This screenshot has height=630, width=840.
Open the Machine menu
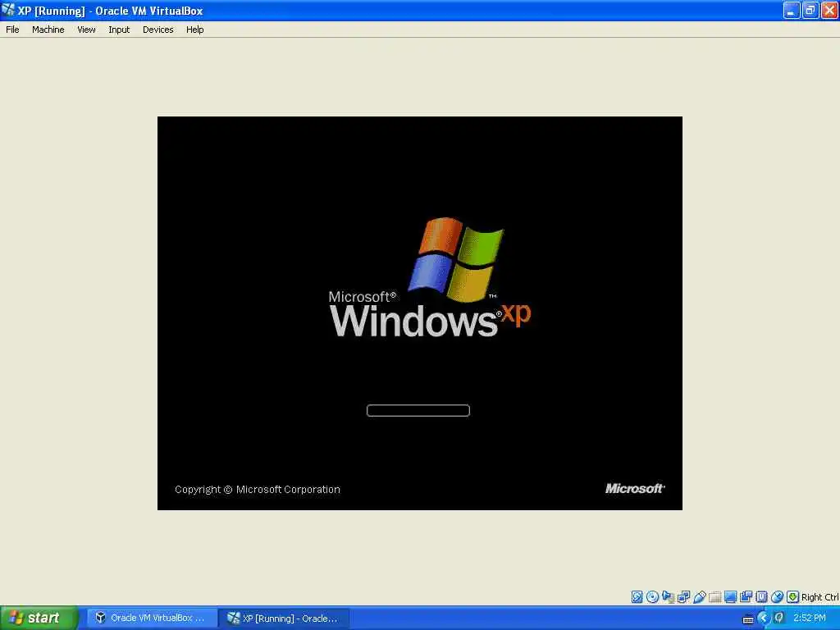pyautogui.click(x=48, y=30)
